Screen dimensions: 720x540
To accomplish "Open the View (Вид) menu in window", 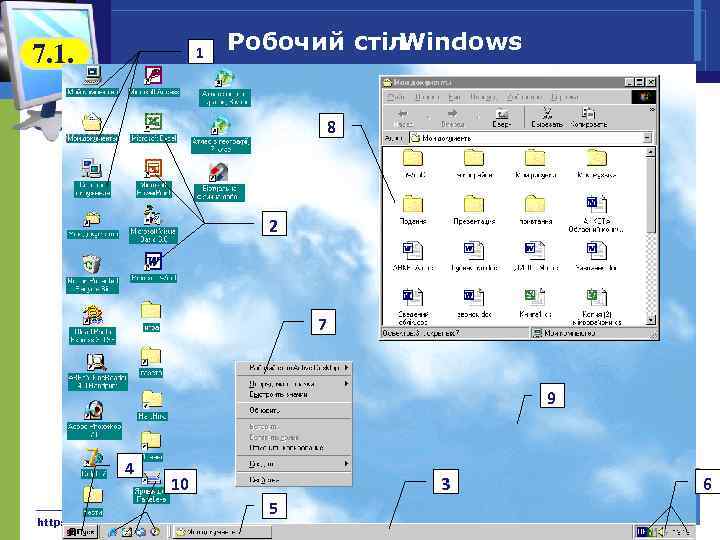I will pyautogui.click(x=455, y=97).
